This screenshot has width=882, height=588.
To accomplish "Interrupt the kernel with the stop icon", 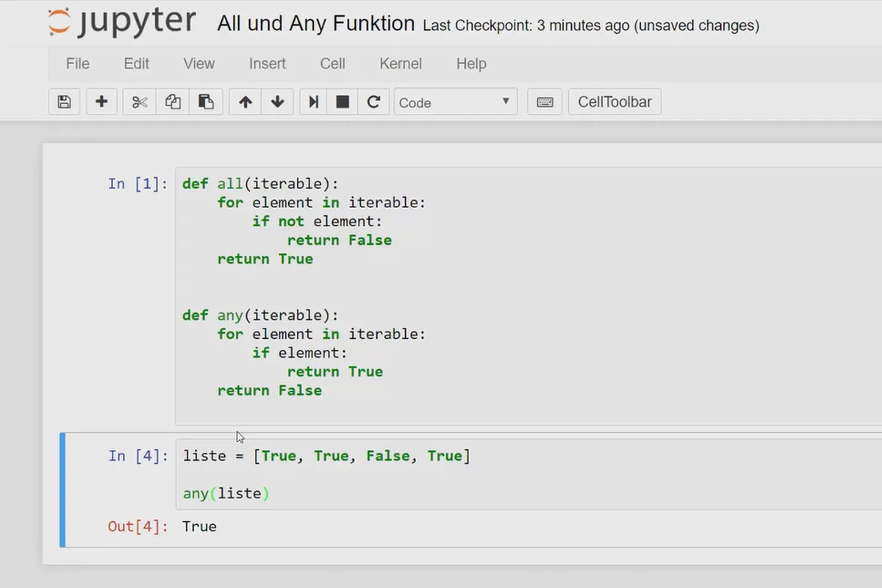I will (343, 102).
